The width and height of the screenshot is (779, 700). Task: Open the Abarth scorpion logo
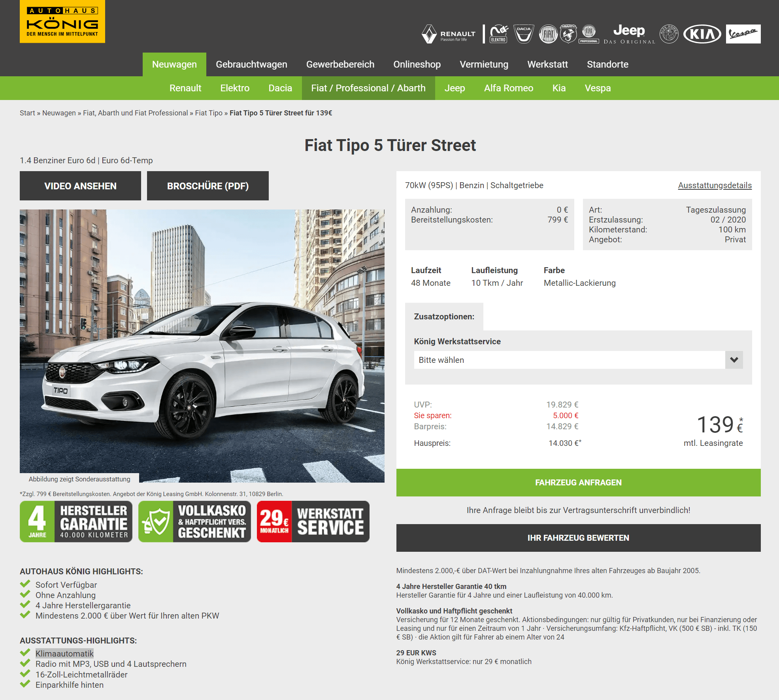(x=568, y=34)
